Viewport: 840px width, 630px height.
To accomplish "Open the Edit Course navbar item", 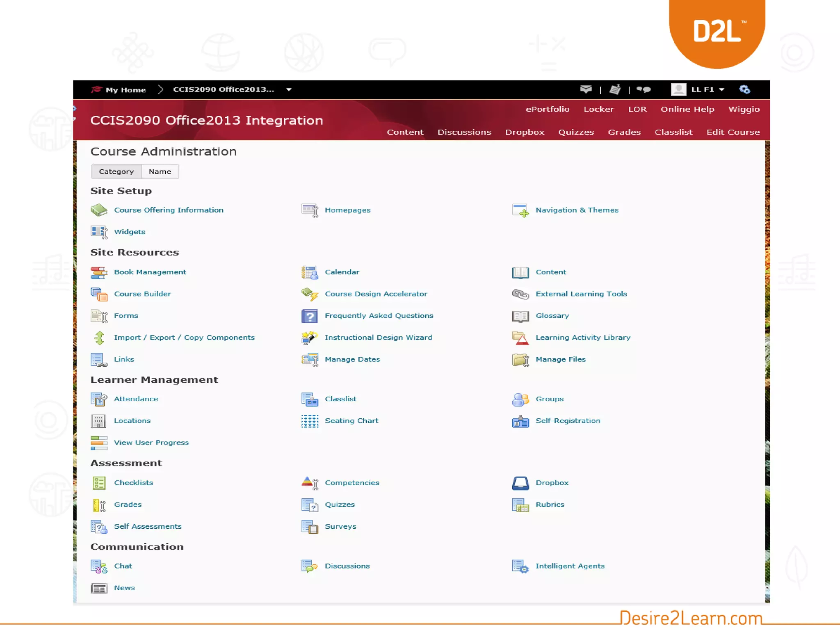I will tap(733, 132).
